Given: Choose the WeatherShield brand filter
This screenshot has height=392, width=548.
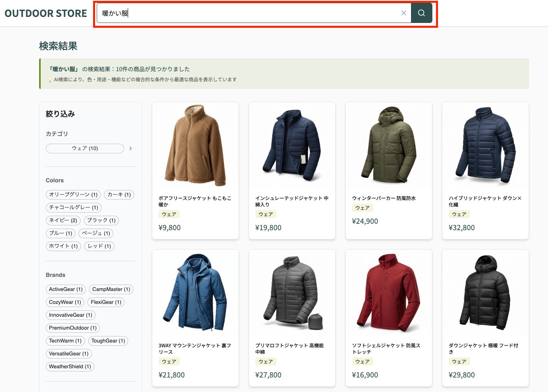Looking at the screenshot, I should point(70,367).
